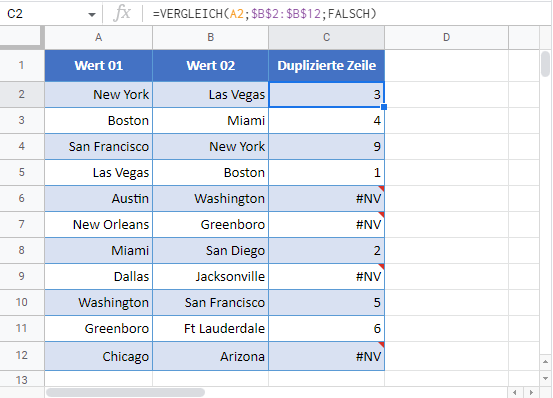
Task: Select column B header
Action: (211, 37)
